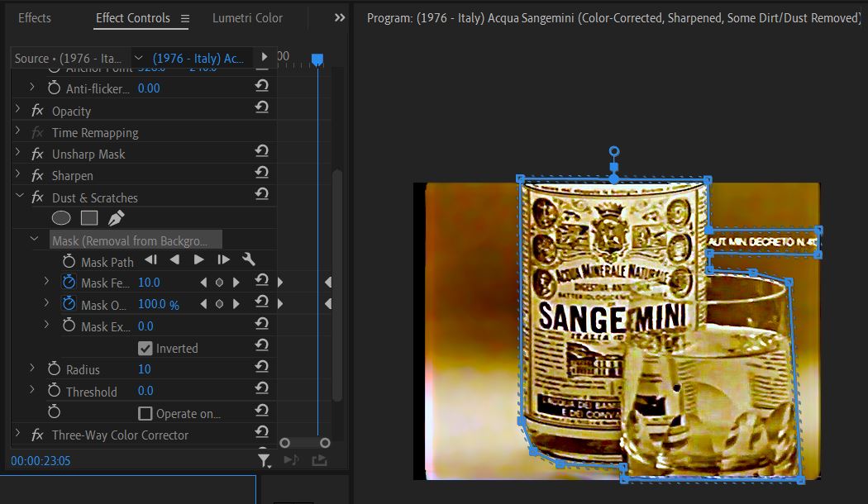Click the export frame icon at panel bottom
The width and height of the screenshot is (868, 504).
tap(319, 459)
